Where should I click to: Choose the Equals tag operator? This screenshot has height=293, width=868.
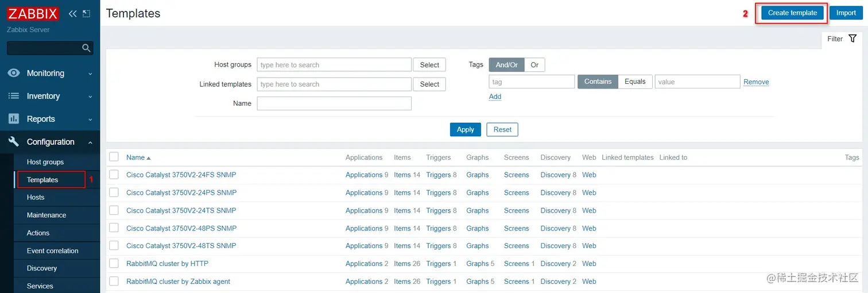pyautogui.click(x=635, y=82)
